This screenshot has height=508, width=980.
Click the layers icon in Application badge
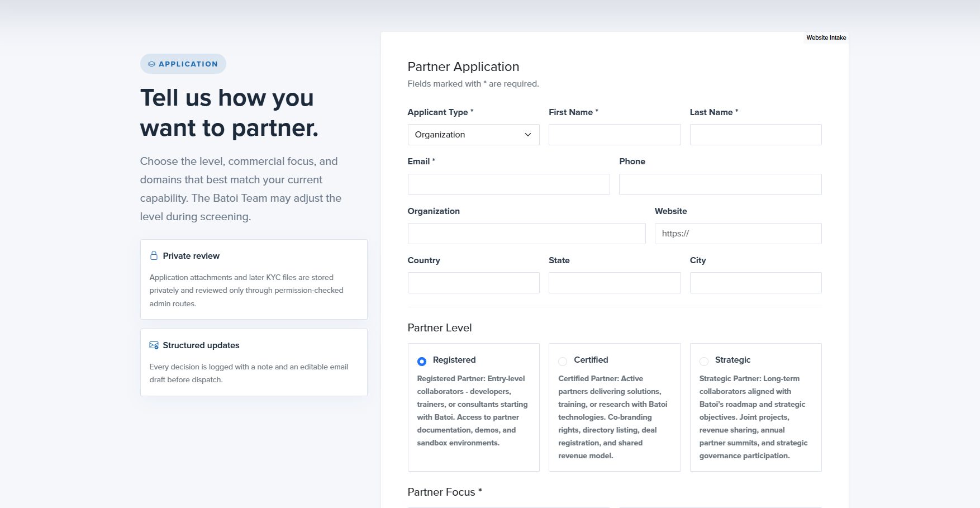151,64
